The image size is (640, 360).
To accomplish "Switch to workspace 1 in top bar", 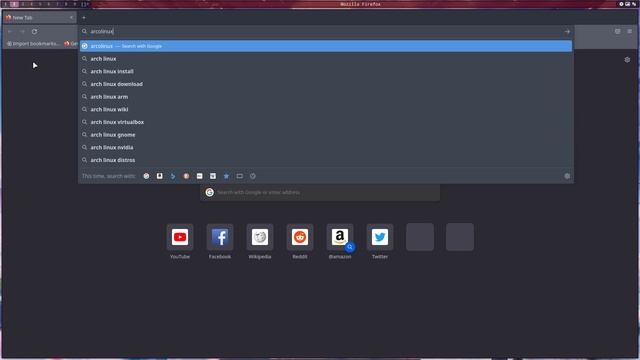I will tap(5, 4).
